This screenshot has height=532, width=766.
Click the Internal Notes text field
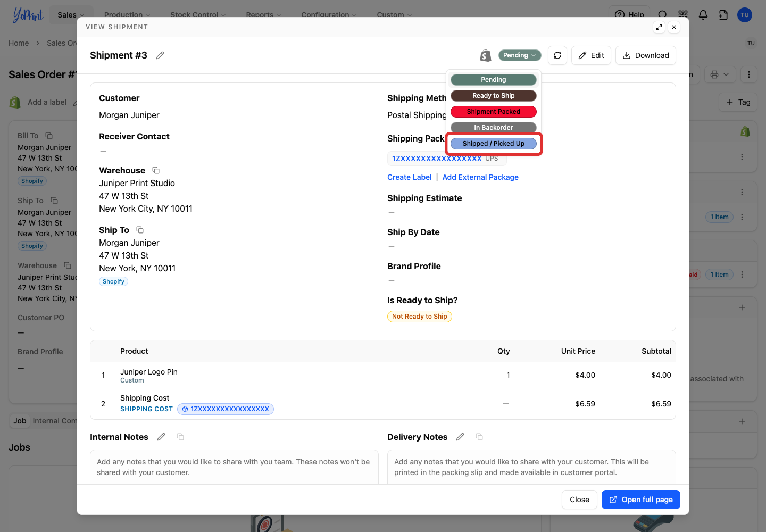(x=234, y=467)
